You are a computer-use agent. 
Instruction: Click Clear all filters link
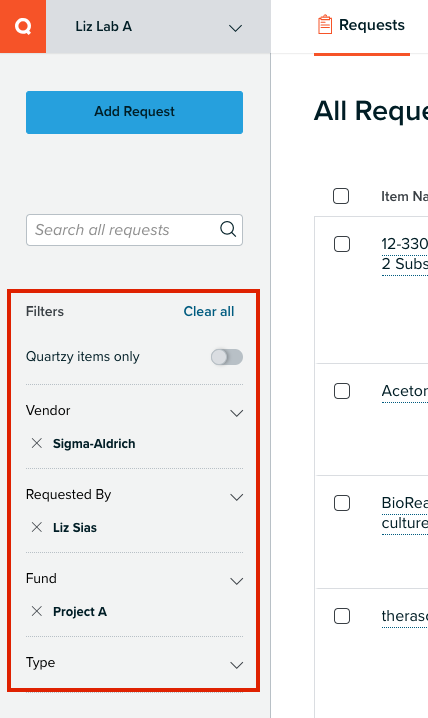pyautogui.click(x=209, y=311)
